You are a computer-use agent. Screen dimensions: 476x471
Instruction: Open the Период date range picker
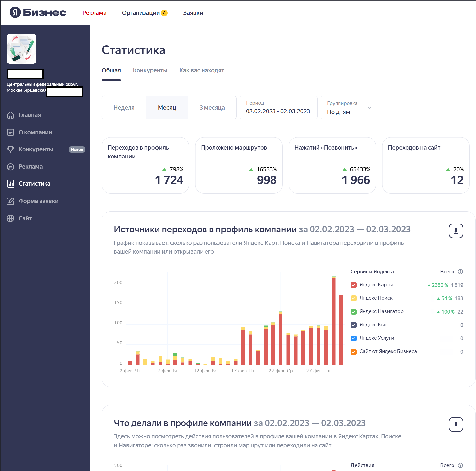(x=278, y=108)
